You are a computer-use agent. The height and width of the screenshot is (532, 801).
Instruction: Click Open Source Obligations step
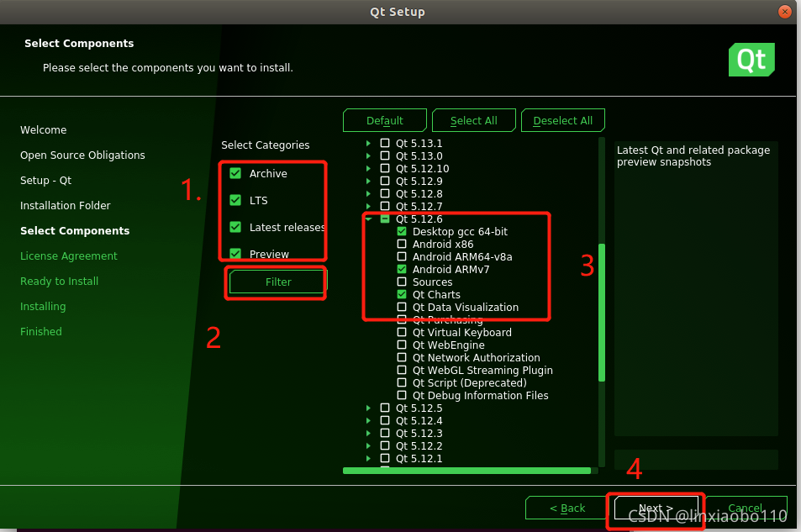82,155
